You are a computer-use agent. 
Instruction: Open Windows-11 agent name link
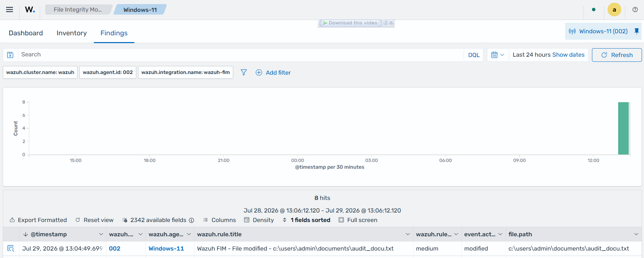(x=166, y=248)
